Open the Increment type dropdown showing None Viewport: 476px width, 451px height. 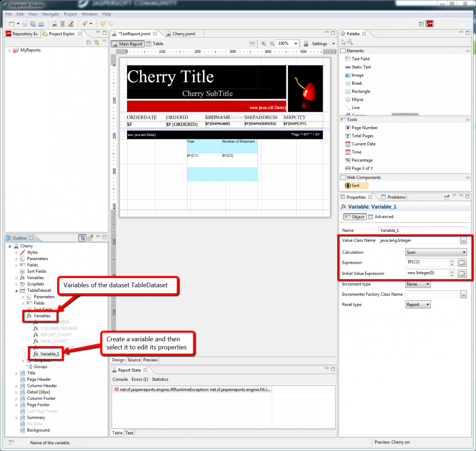[418, 285]
